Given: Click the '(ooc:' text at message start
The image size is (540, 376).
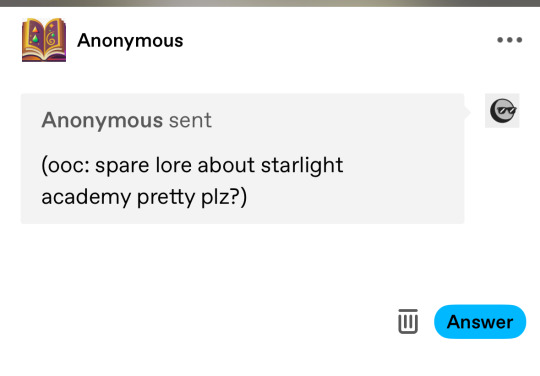Looking at the screenshot, I should (65, 165).
